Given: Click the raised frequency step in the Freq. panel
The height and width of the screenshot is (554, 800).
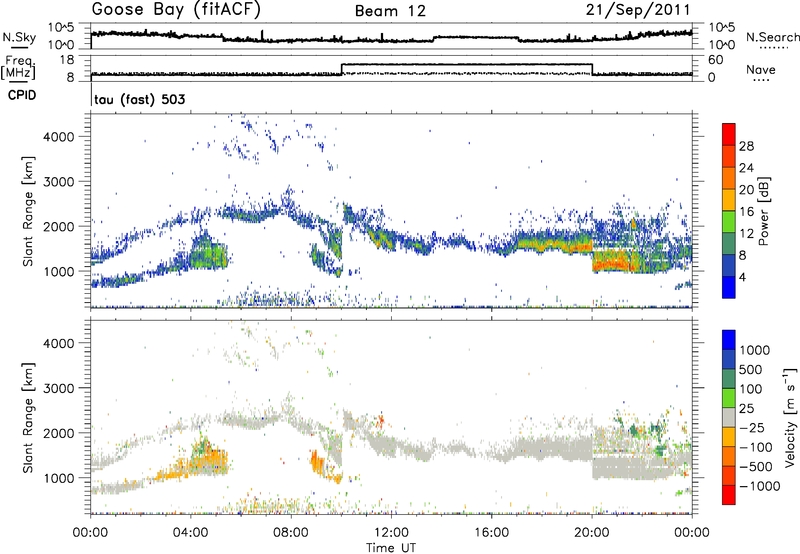Looking at the screenshot, I should [x=466, y=64].
